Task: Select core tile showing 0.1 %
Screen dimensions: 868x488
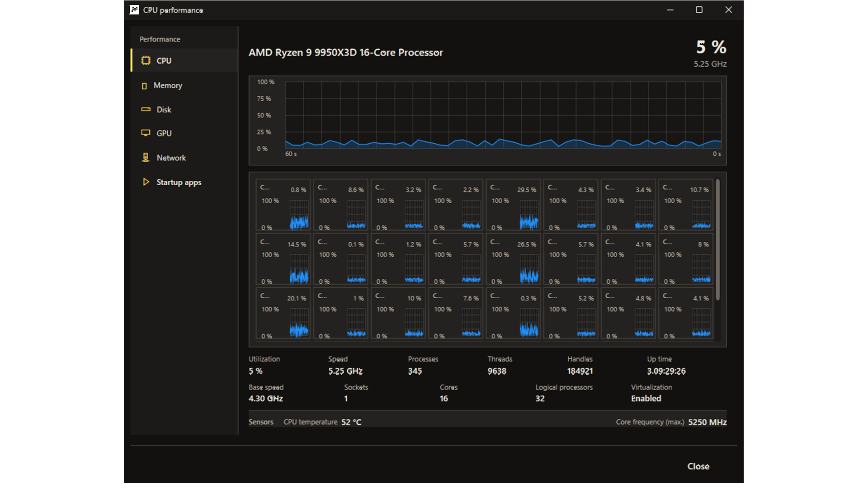Action: pos(341,259)
